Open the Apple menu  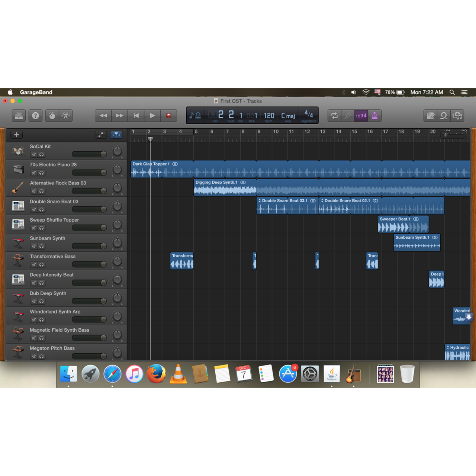[x=10, y=92]
